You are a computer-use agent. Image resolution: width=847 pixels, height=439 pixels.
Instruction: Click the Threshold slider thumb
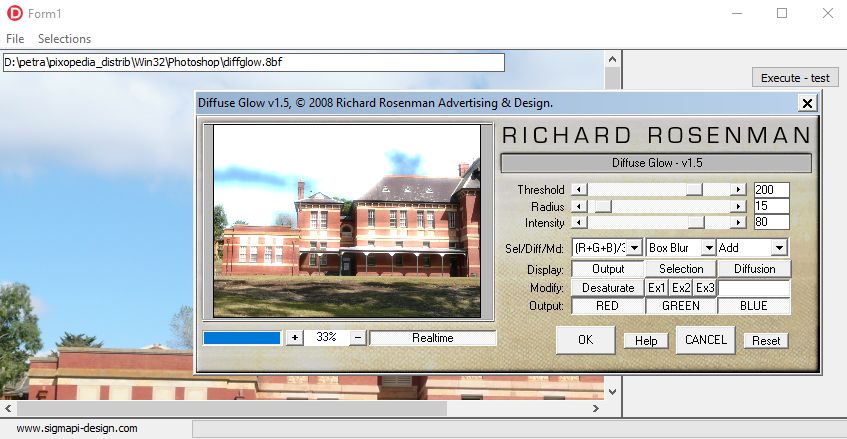click(x=694, y=190)
